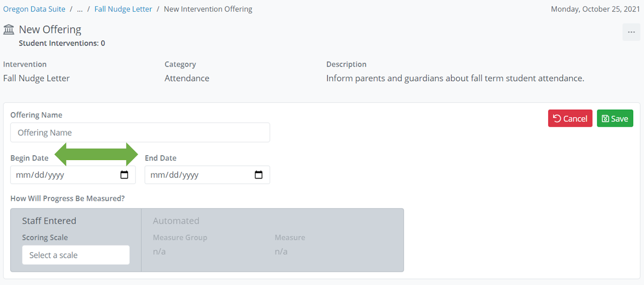The width and height of the screenshot is (644, 285).
Task: Click the institution icon beside New Offering
Action: click(8, 29)
